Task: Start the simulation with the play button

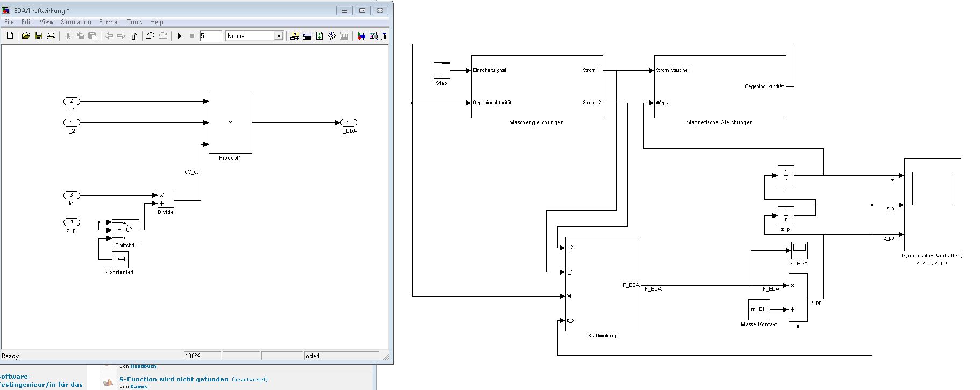Action: point(179,36)
